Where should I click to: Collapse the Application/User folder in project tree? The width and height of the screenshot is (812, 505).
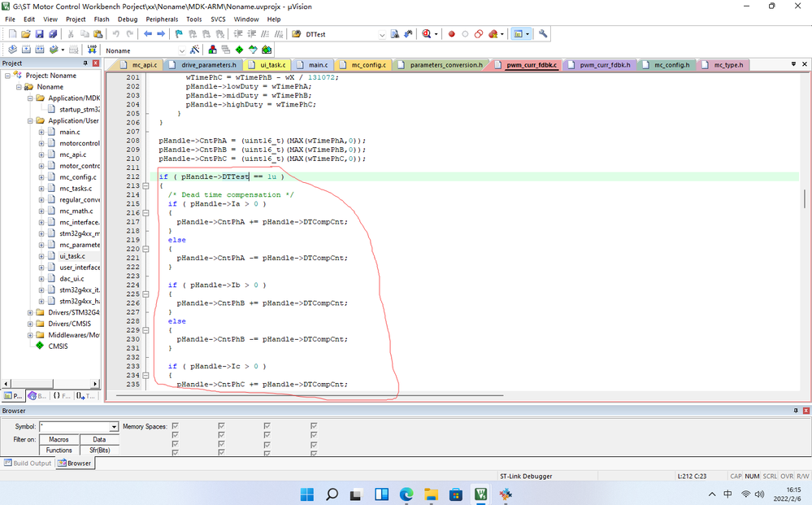30,120
